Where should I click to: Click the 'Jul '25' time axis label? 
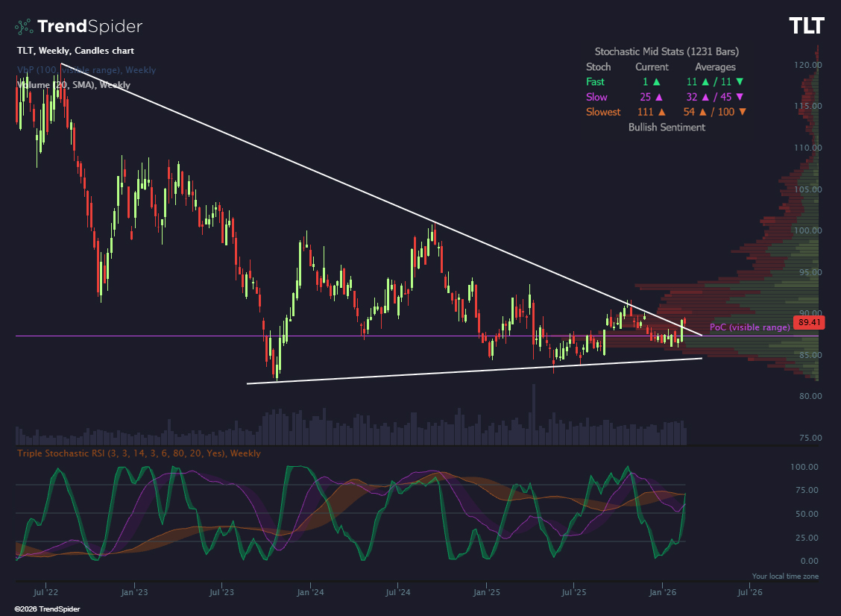[x=574, y=592]
